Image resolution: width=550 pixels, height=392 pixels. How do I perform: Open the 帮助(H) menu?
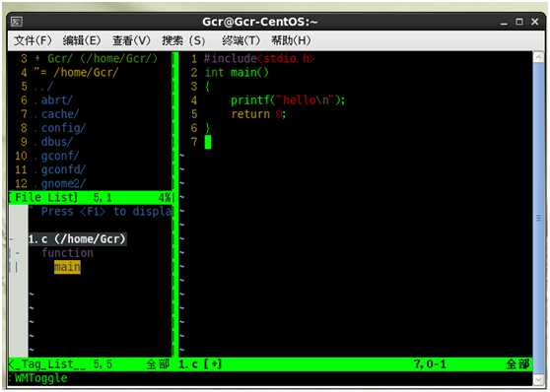pyautogui.click(x=291, y=40)
